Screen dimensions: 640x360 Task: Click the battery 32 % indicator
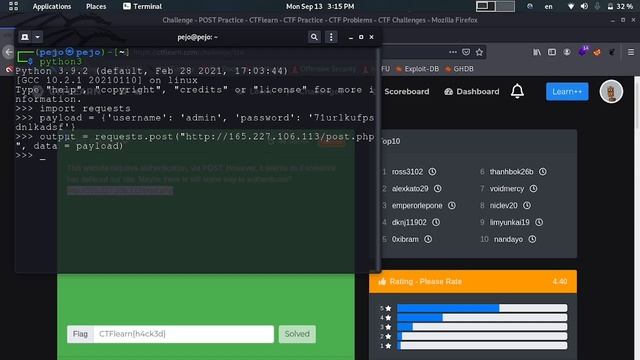(x=620, y=7)
